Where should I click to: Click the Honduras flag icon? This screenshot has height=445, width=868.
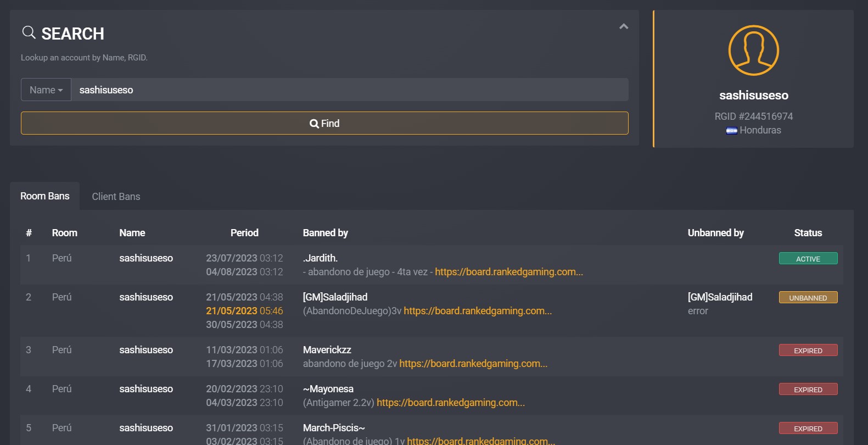pos(731,131)
